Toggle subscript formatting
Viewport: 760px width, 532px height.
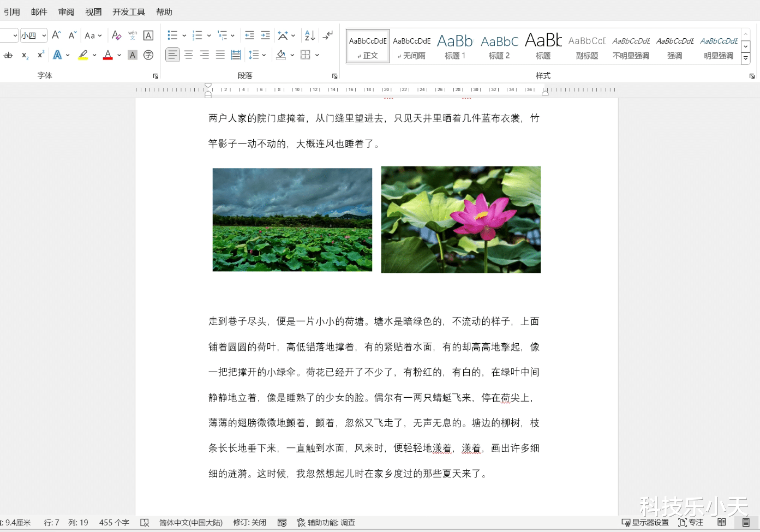coord(25,55)
